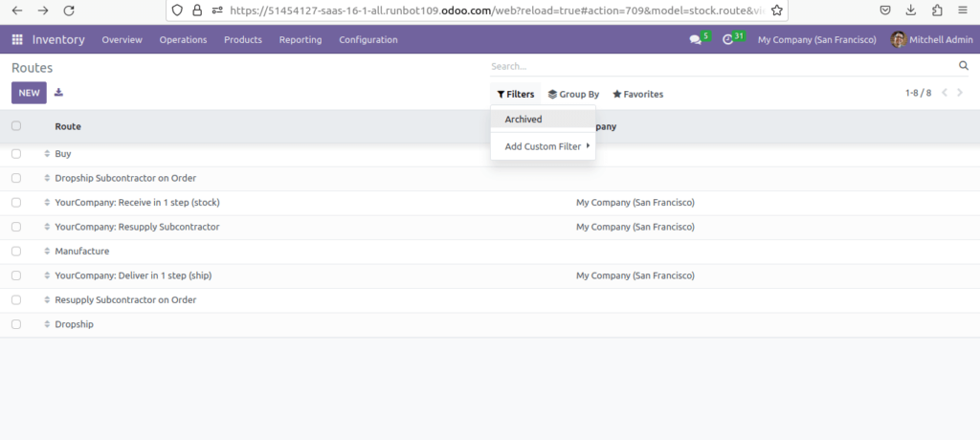This screenshot has height=440, width=980.
Task: Click the browser URL address bar
Action: point(497,10)
